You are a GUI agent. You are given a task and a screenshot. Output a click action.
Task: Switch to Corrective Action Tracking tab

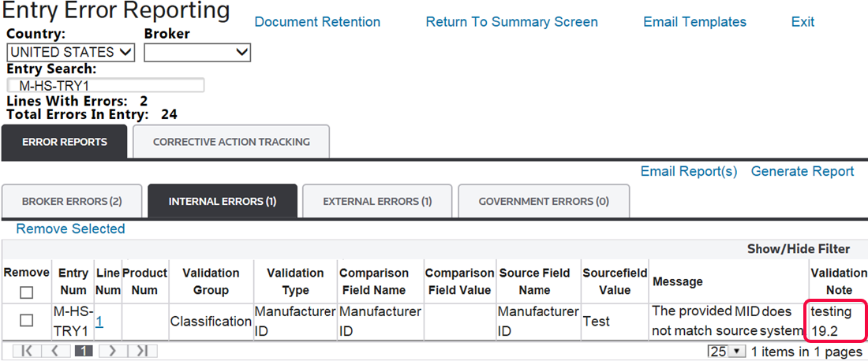coord(231,142)
